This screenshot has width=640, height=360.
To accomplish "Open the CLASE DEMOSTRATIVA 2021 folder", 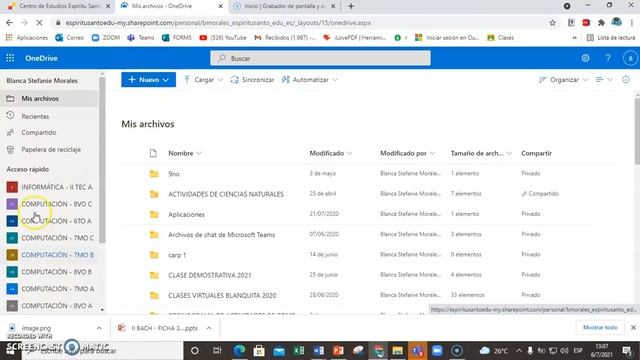I will [x=210, y=275].
